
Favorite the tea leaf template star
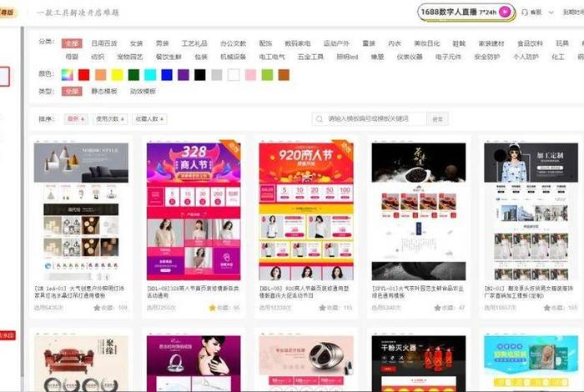(438, 308)
